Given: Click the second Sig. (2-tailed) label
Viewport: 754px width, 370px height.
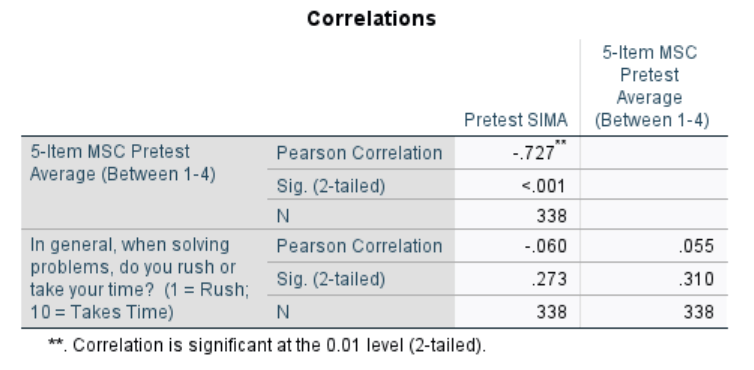Looking at the screenshot, I should coord(331,279).
